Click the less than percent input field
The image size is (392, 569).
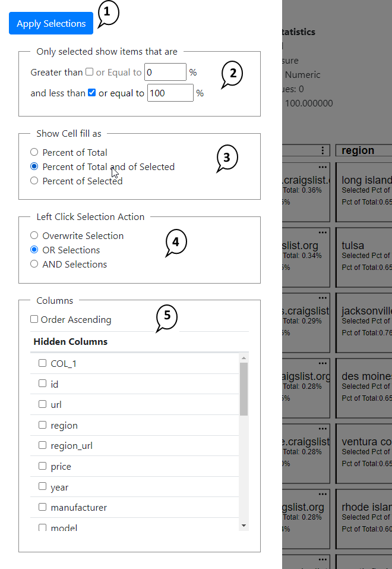tap(169, 93)
